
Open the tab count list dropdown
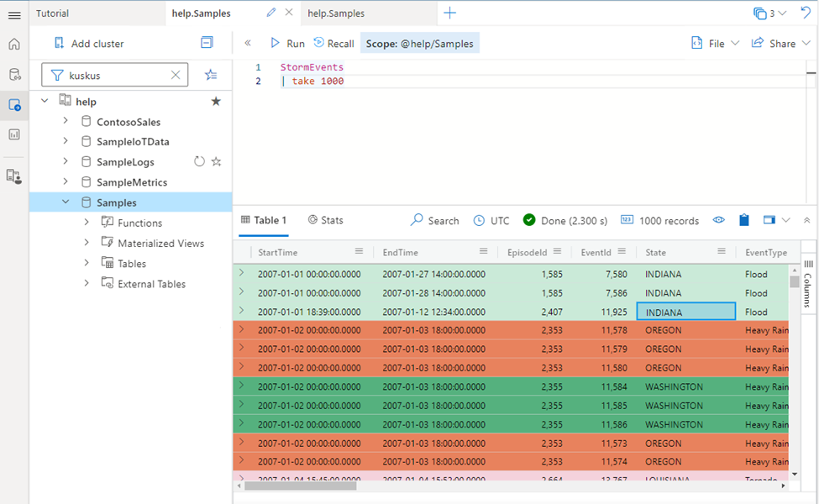click(770, 13)
